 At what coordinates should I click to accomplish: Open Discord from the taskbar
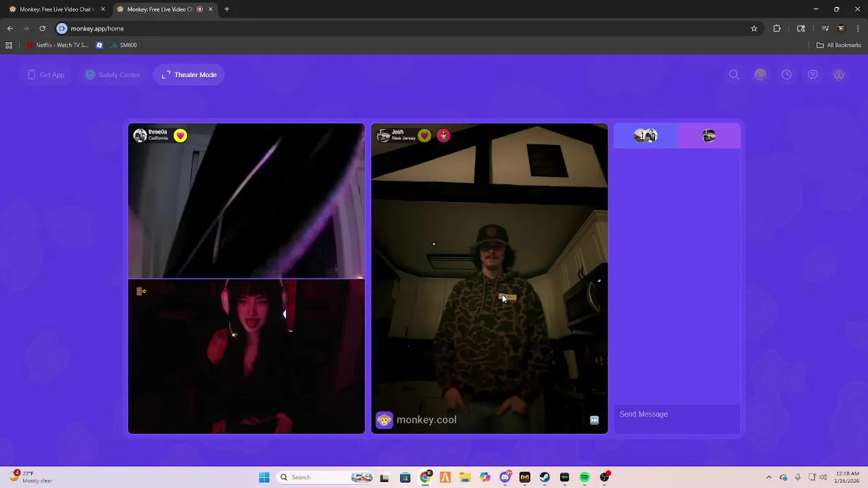point(505,477)
